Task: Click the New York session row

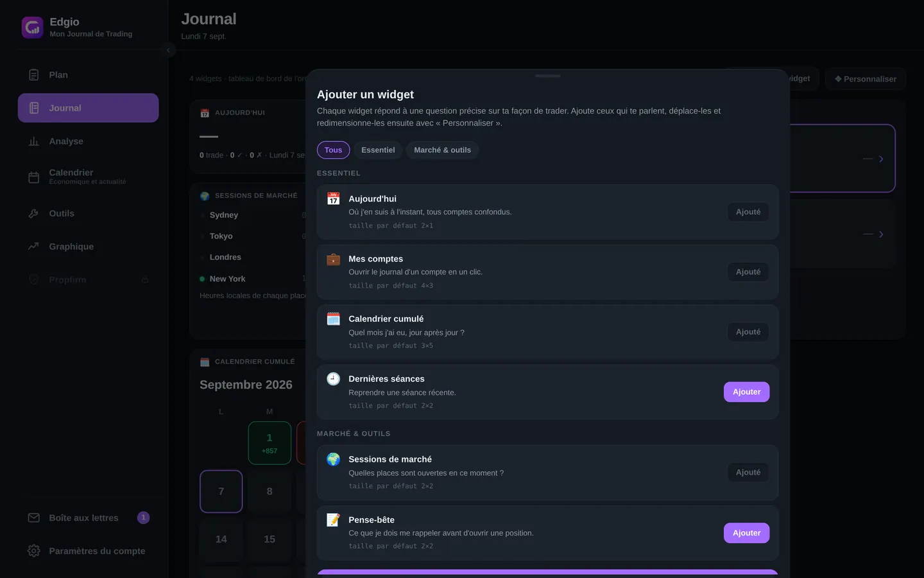Action: pos(252,279)
